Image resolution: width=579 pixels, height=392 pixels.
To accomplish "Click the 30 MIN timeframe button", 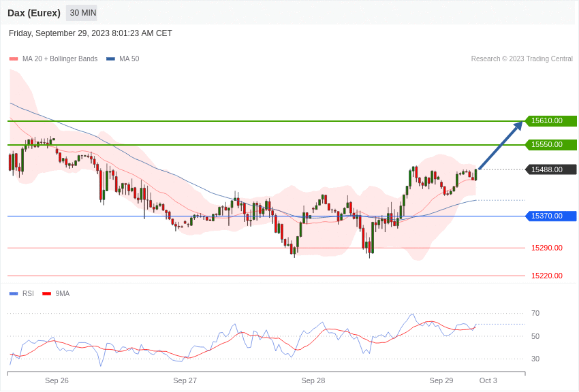I will pyautogui.click(x=82, y=13).
